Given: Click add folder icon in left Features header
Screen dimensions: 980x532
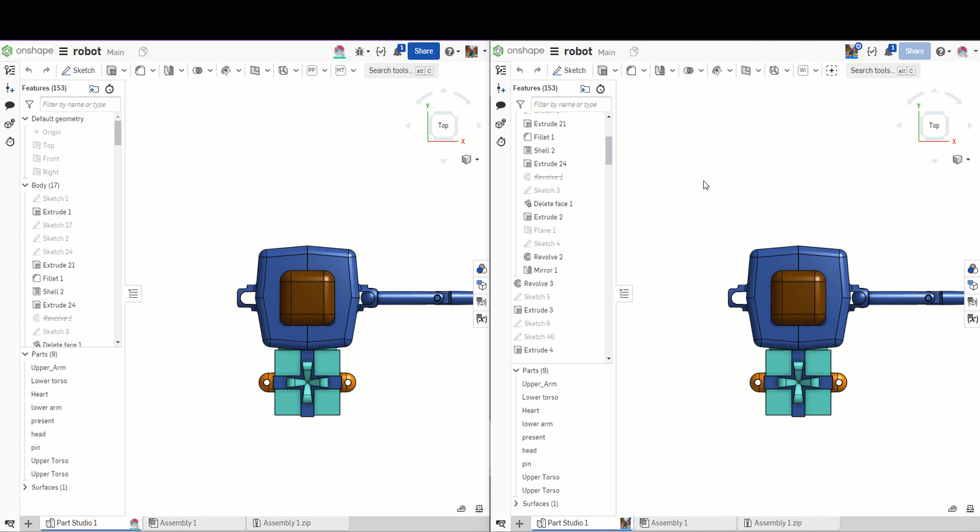Looking at the screenshot, I should (x=94, y=89).
